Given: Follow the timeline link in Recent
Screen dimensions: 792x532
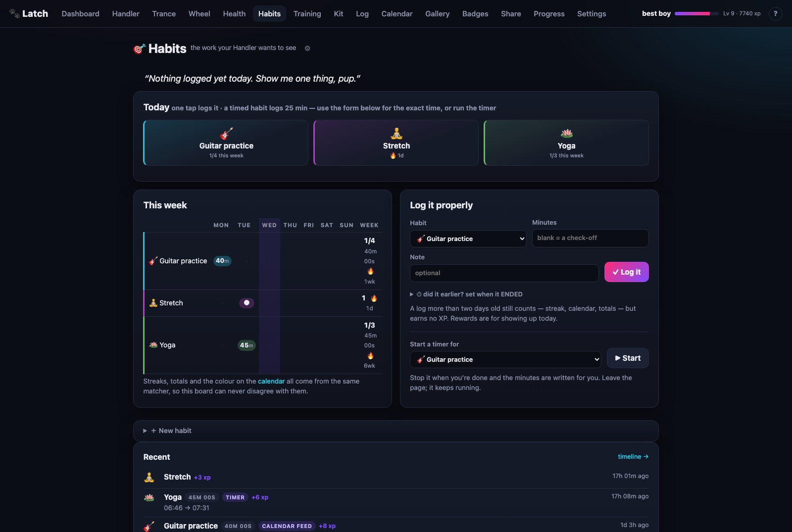Looking at the screenshot, I should (633, 456).
